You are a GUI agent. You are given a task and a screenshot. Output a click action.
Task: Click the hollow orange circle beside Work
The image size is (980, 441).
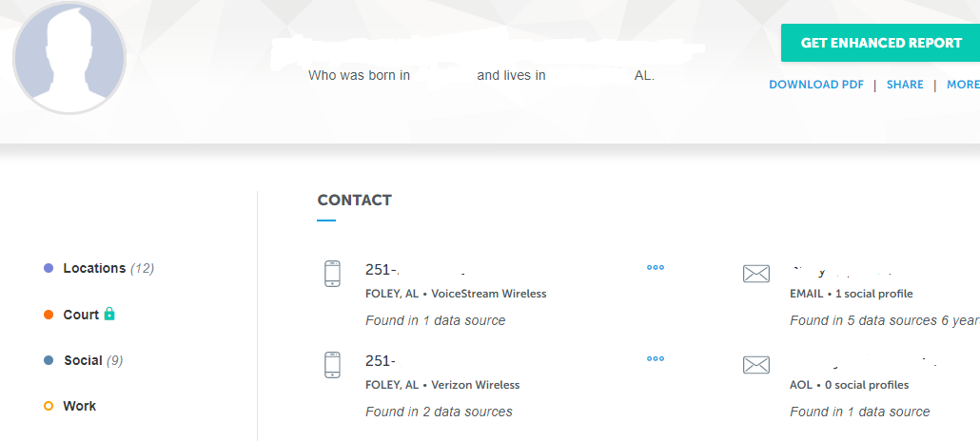tap(49, 406)
